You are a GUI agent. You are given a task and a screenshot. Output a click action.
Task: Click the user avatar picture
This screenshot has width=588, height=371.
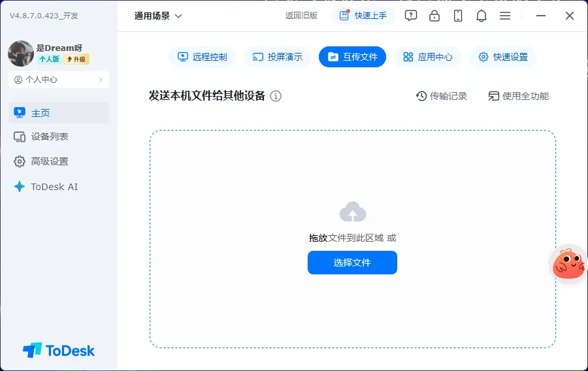click(21, 54)
